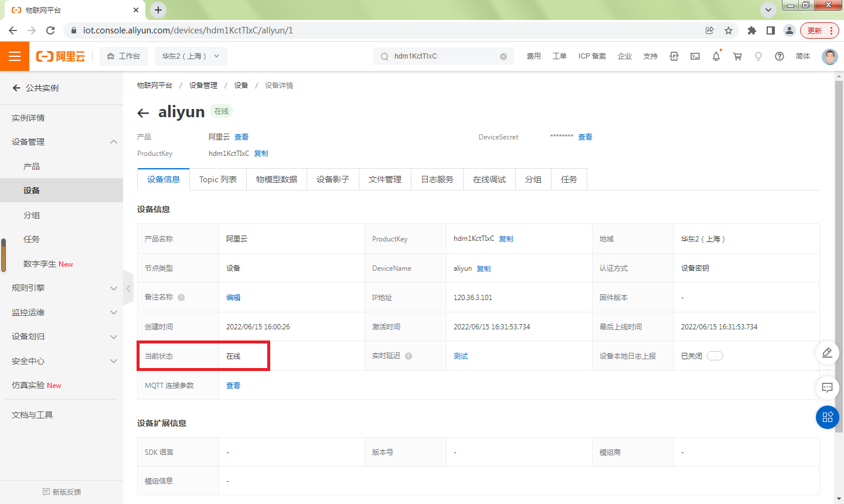Screen dimensions: 844x504
Task: Copy DeviceName aliyun with 复制
Action: pyautogui.click(x=484, y=268)
